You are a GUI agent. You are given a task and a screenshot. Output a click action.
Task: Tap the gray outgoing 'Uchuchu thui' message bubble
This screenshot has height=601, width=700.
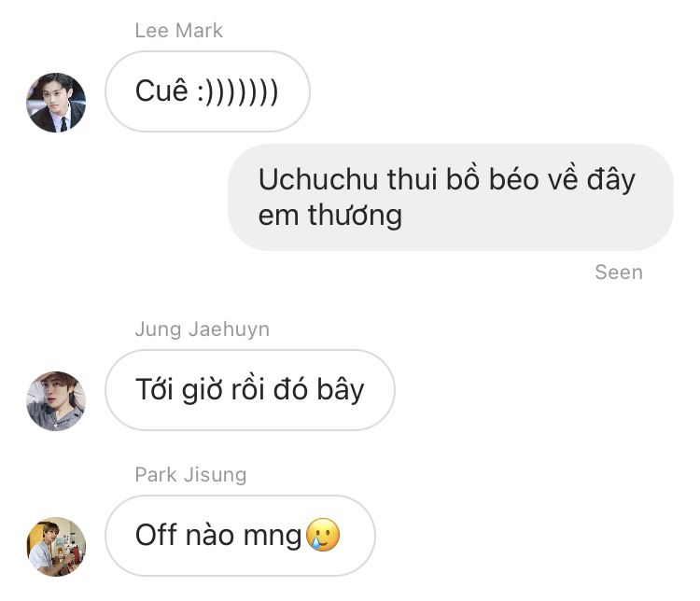point(451,197)
